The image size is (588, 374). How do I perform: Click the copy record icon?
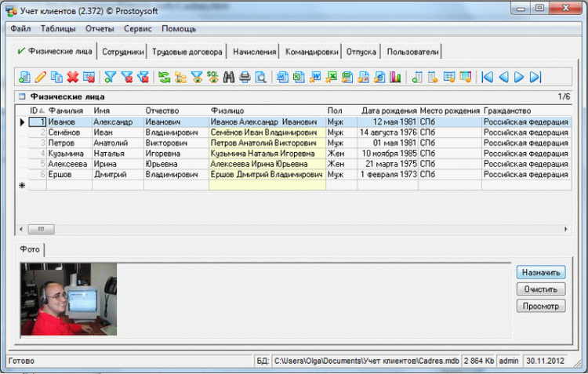coord(56,77)
